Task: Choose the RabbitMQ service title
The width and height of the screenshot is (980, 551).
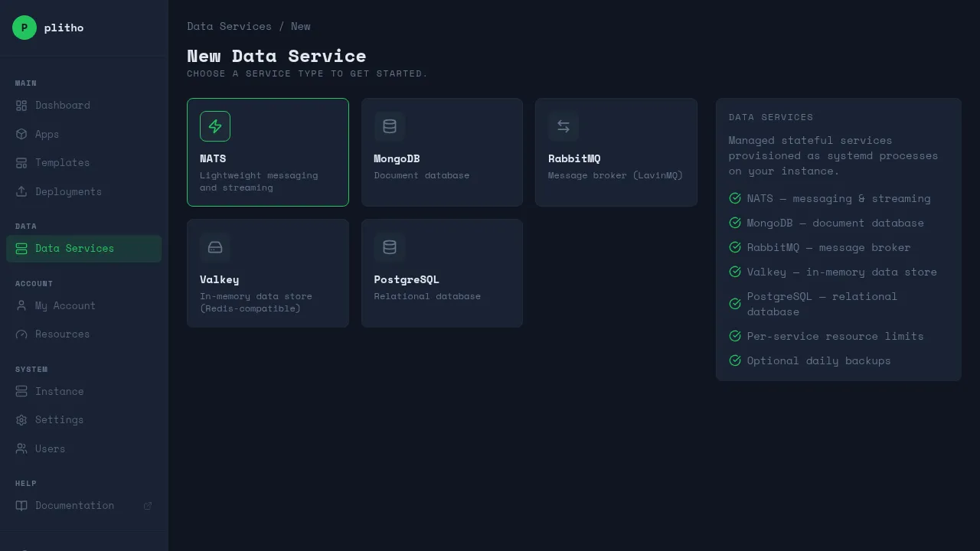Action: (574, 158)
